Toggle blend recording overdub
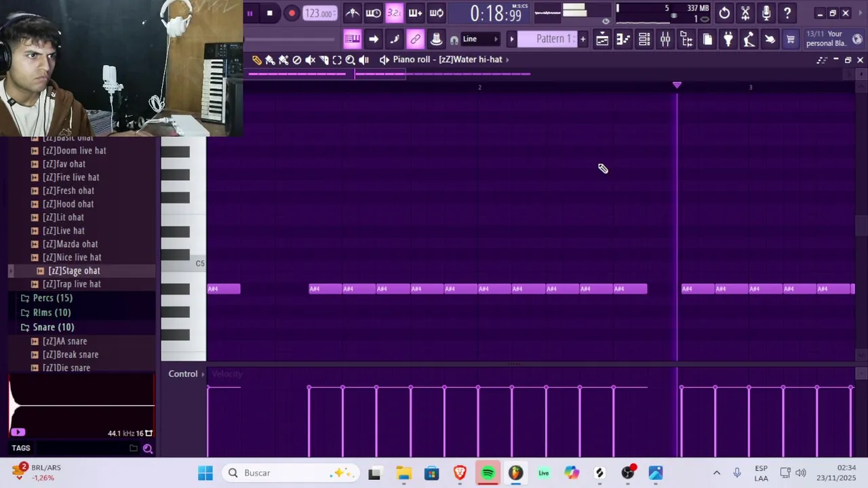 point(415,13)
